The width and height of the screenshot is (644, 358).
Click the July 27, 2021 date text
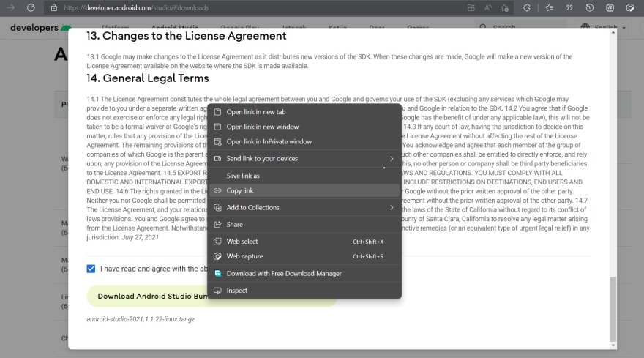coord(140,237)
